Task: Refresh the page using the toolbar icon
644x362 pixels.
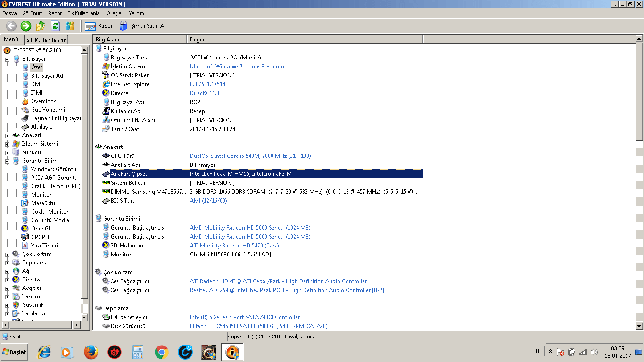Action: 55,26
